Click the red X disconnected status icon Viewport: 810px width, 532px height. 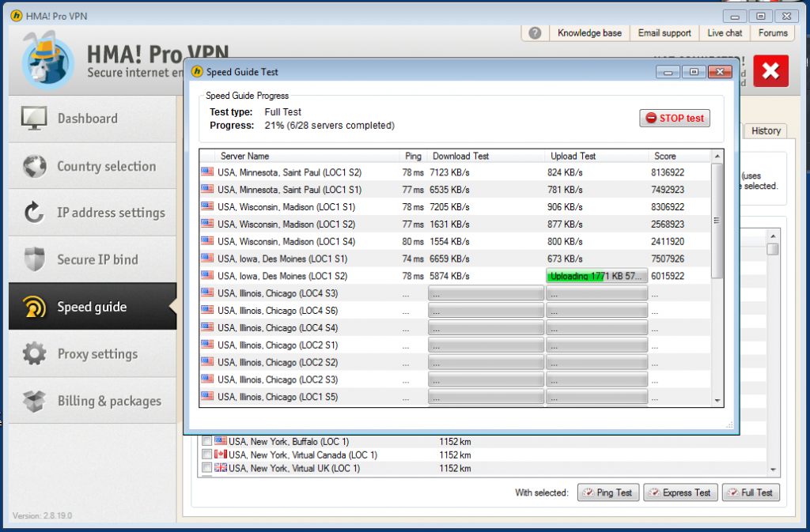click(x=770, y=70)
